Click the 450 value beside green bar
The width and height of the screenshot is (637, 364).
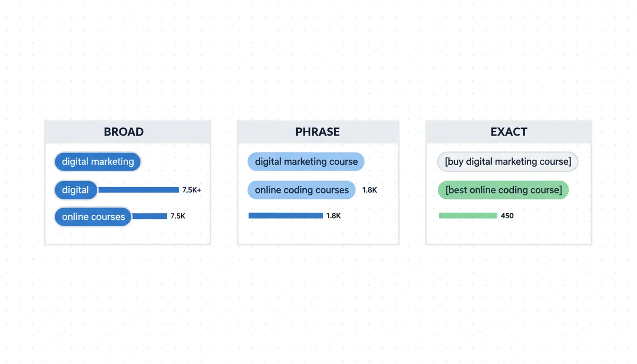(x=507, y=216)
